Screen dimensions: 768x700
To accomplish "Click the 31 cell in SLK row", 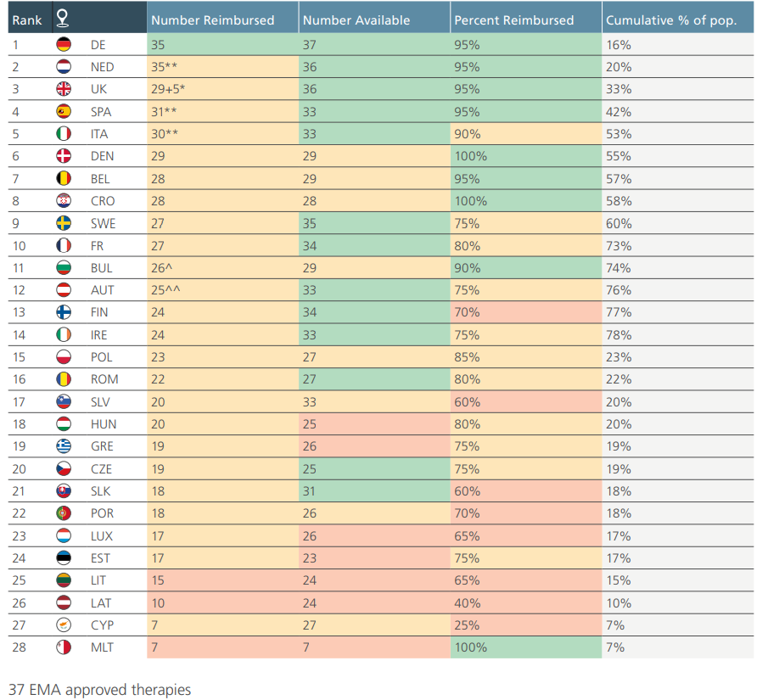I will coord(375,490).
